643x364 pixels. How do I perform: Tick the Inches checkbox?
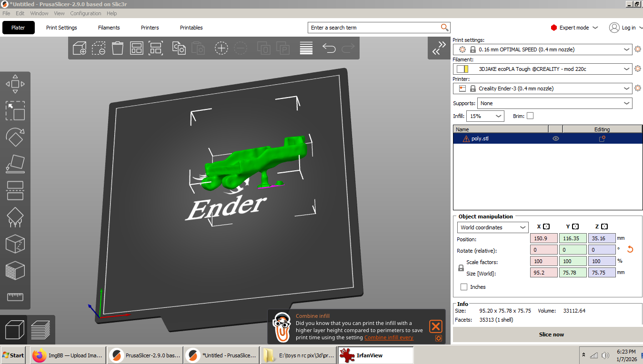pyautogui.click(x=464, y=287)
